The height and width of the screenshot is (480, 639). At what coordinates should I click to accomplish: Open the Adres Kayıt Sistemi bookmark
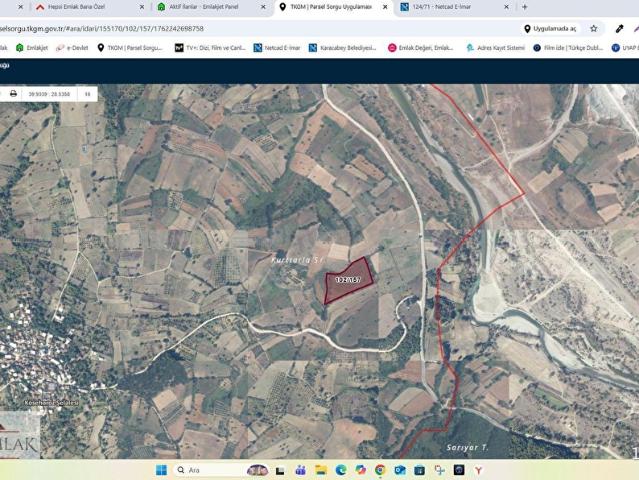click(495, 47)
